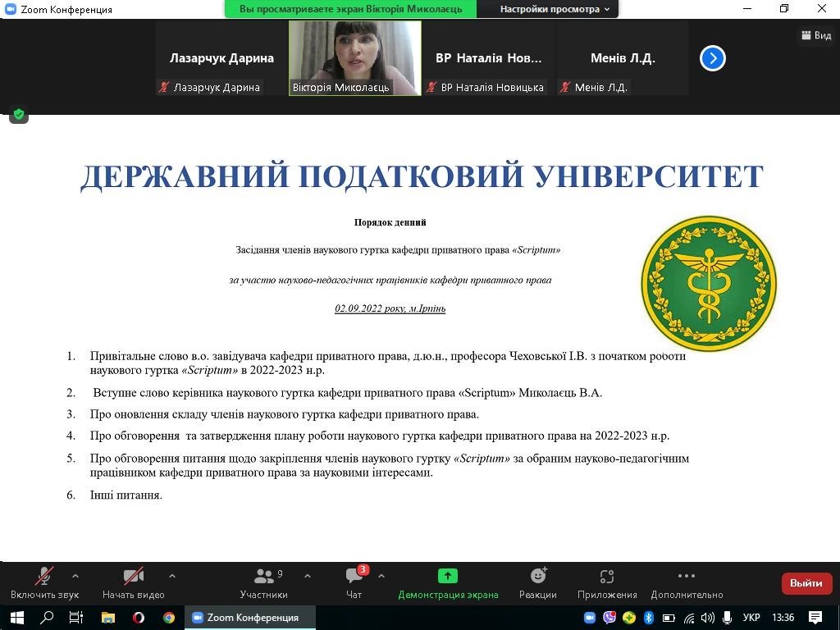The height and width of the screenshot is (630, 840).
Task: Open Task View on taskbar
Action: click(x=76, y=618)
